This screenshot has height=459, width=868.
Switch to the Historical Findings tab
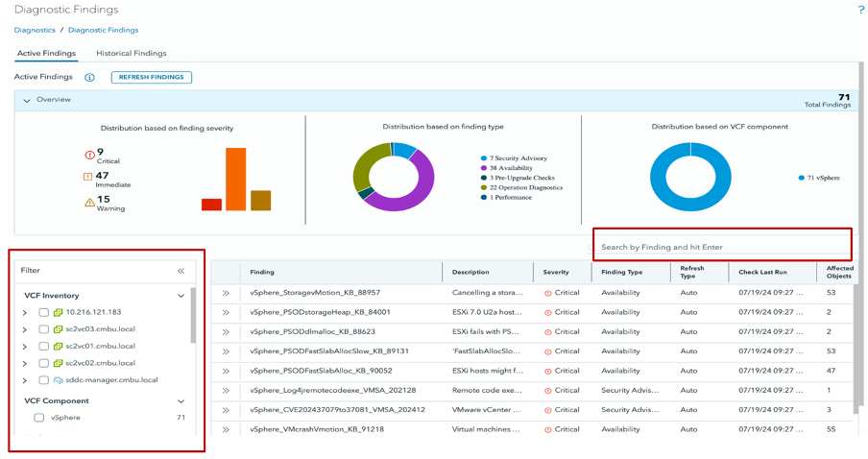132,54
